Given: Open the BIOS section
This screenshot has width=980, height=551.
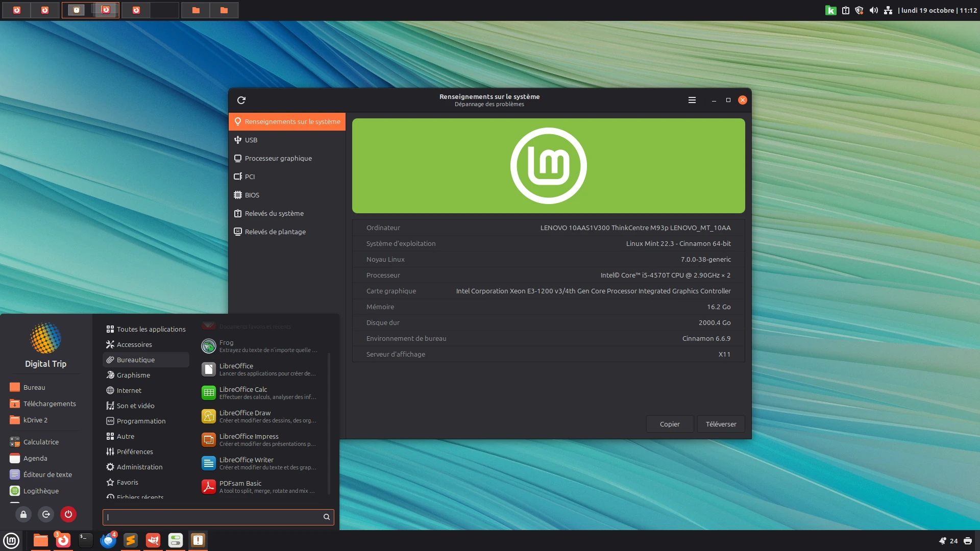Looking at the screenshot, I should coord(287,195).
